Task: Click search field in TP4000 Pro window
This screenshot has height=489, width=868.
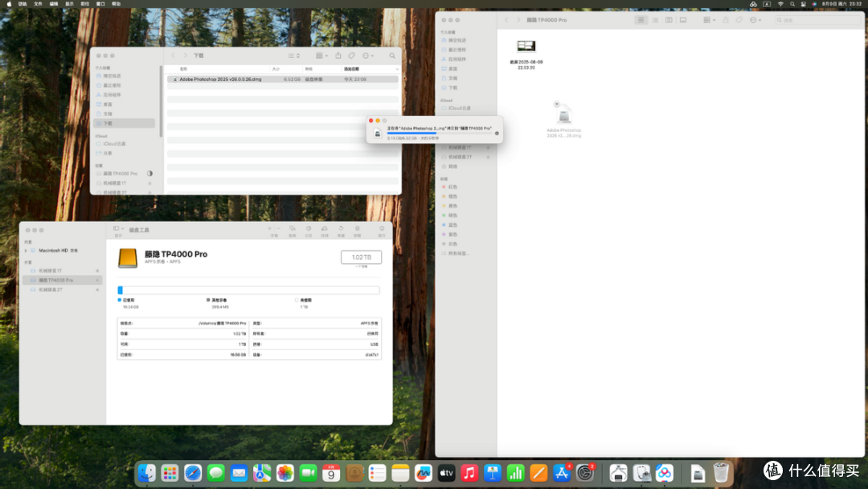Action: [x=817, y=20]
